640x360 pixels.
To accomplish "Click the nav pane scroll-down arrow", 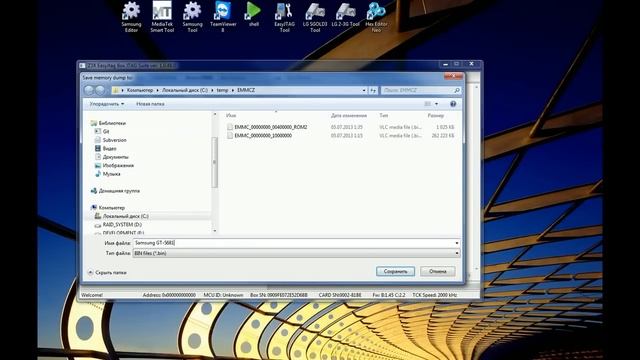I will 215,231.
